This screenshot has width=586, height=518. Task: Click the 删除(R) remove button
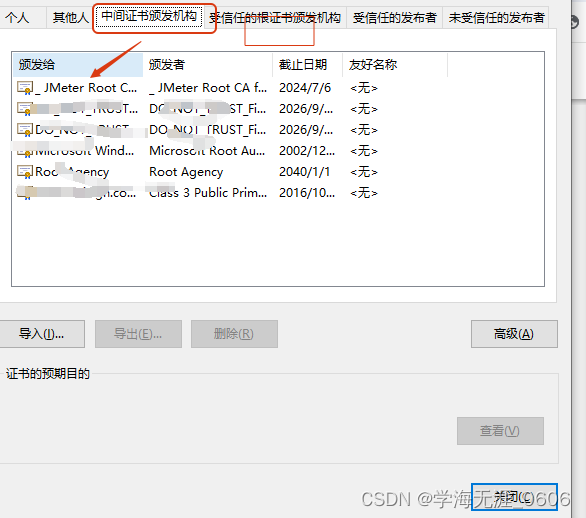(234, 334)
